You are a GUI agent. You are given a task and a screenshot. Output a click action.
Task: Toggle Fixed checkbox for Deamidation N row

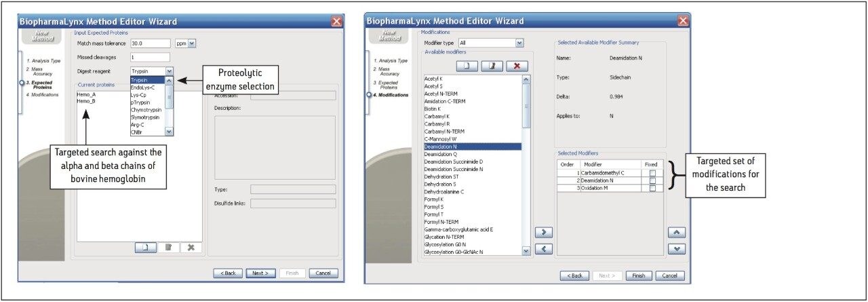pos(652,181)
